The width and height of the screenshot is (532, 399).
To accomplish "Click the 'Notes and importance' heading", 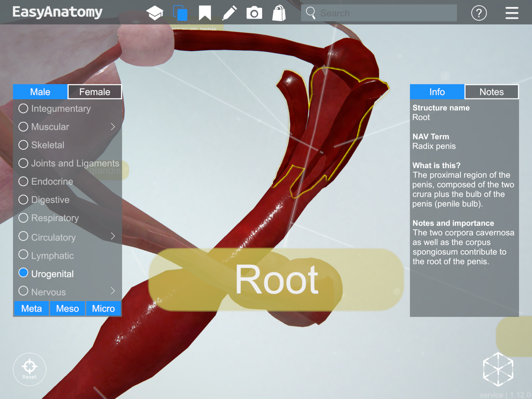I will 453,223.
